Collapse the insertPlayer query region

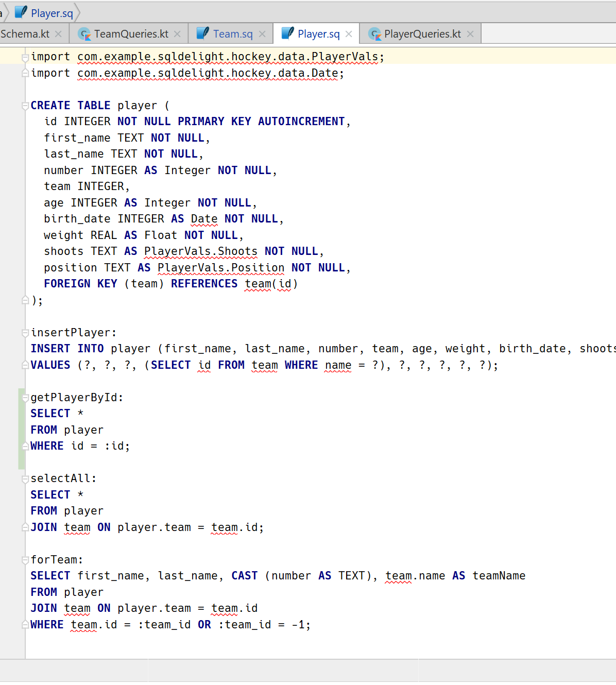[25, 332]
